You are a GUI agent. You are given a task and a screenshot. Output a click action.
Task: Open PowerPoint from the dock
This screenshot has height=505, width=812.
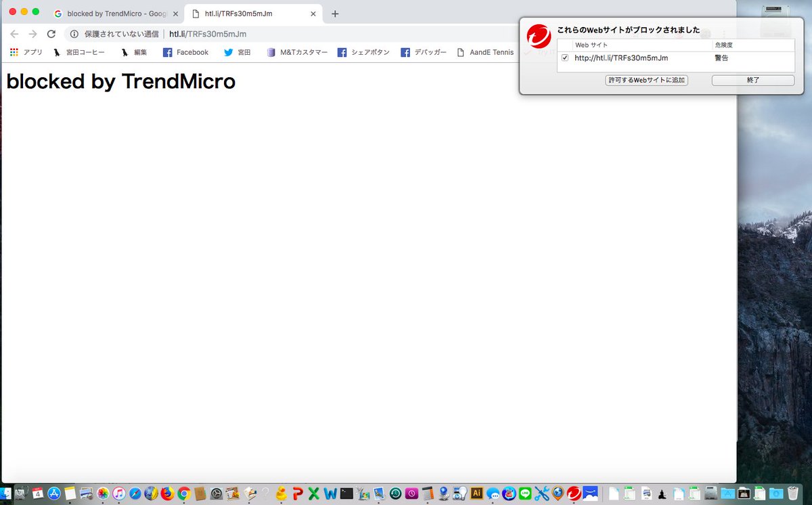[297, 493]
